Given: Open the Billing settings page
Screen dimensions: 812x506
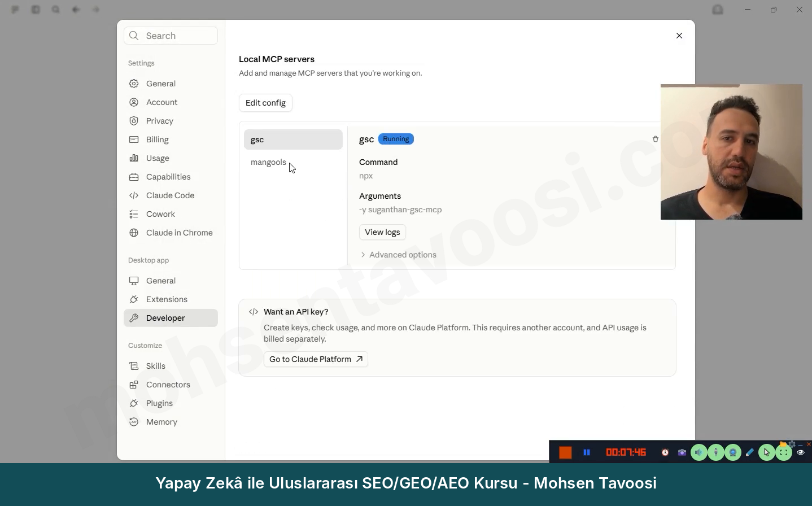Looking at the screenshot, I should 171,139.
